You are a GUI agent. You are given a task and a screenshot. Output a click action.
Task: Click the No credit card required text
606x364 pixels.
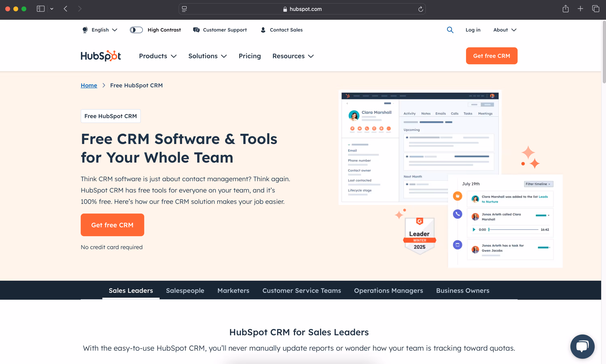coord(112,247)
